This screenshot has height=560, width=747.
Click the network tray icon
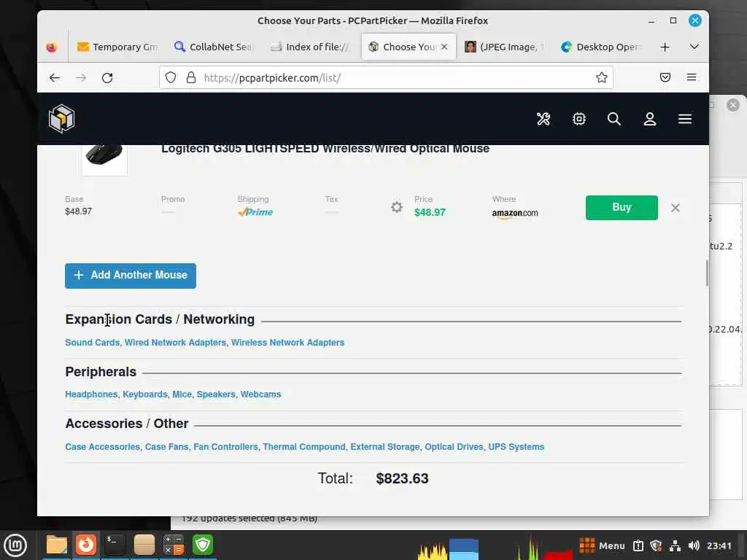(675, 545)
